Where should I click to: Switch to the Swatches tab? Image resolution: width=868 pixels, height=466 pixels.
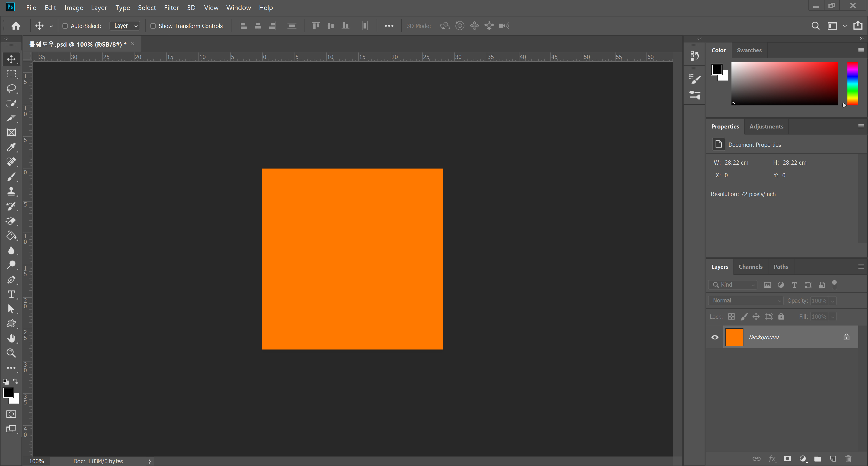point(749,50)
